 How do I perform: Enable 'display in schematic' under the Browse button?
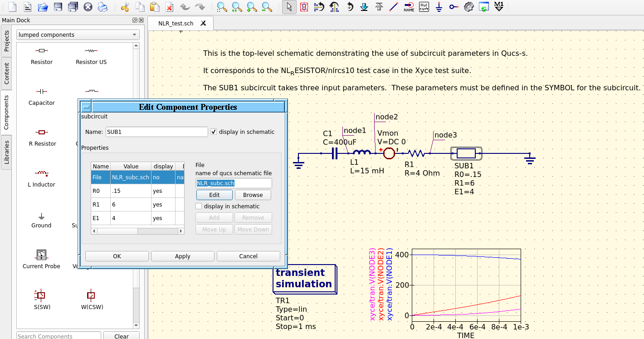click(x=199, y=206)
